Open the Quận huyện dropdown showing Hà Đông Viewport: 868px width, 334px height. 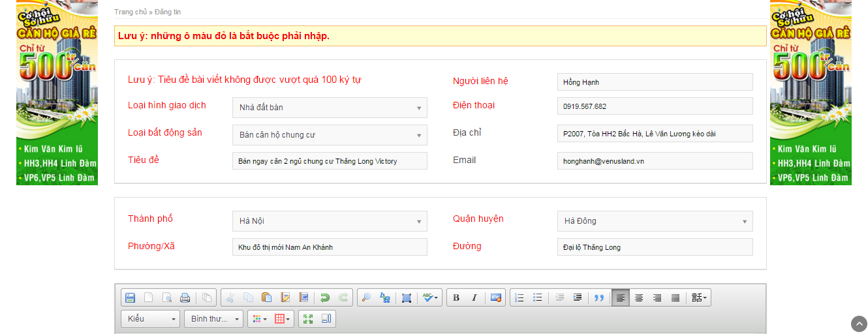(x=655, y=221)
